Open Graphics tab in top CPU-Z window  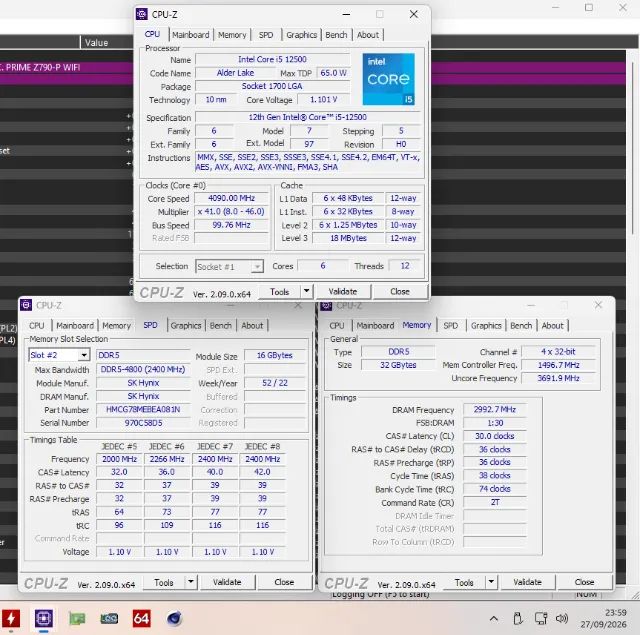[301, 35]
